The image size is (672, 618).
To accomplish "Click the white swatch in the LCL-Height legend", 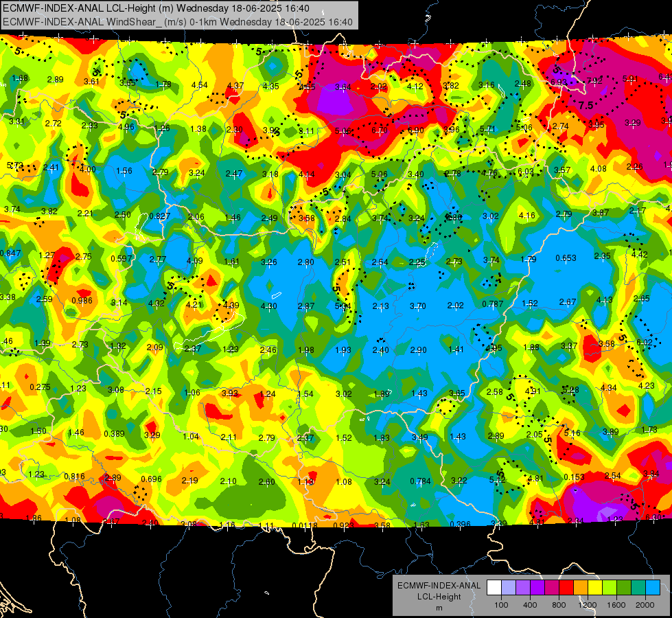I will coord(494,588).
